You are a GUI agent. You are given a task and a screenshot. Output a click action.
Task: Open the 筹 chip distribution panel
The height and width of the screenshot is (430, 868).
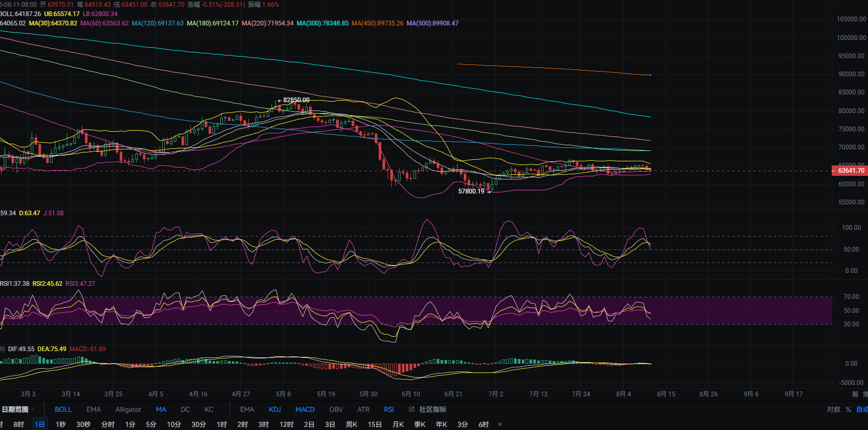855,394
